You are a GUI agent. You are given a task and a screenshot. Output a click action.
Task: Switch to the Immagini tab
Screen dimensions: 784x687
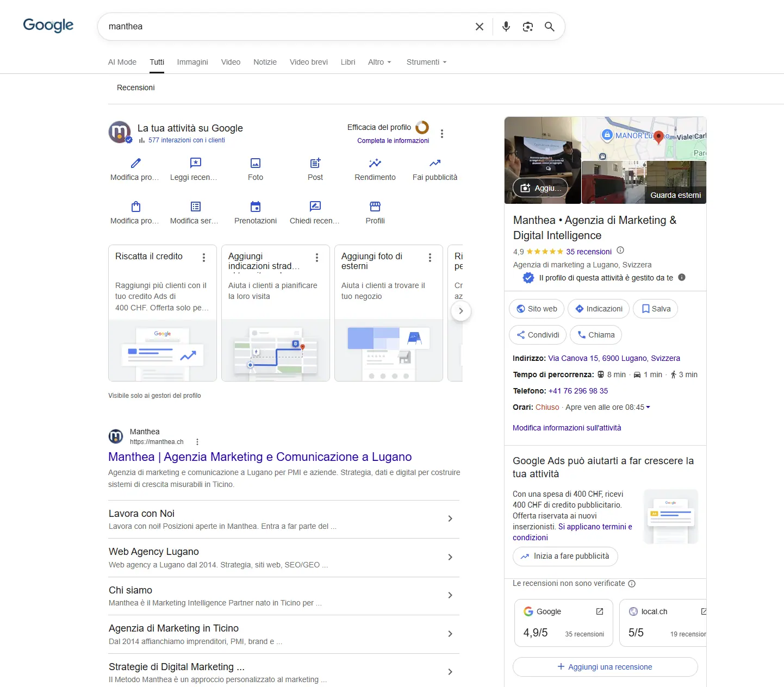pos(192,62)
